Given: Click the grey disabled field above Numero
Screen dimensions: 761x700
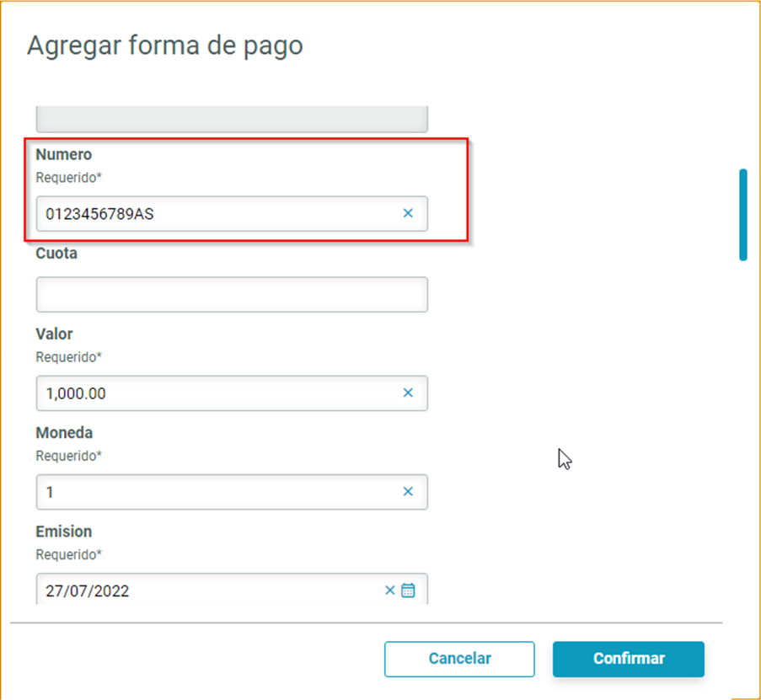Looking at the screenshot, I should pos(232,119).
